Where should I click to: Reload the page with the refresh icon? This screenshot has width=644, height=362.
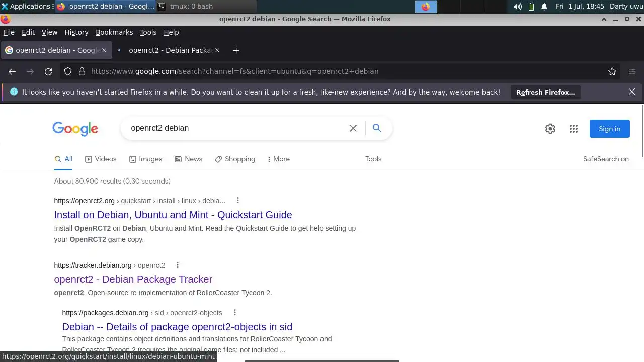pos(48,71)
